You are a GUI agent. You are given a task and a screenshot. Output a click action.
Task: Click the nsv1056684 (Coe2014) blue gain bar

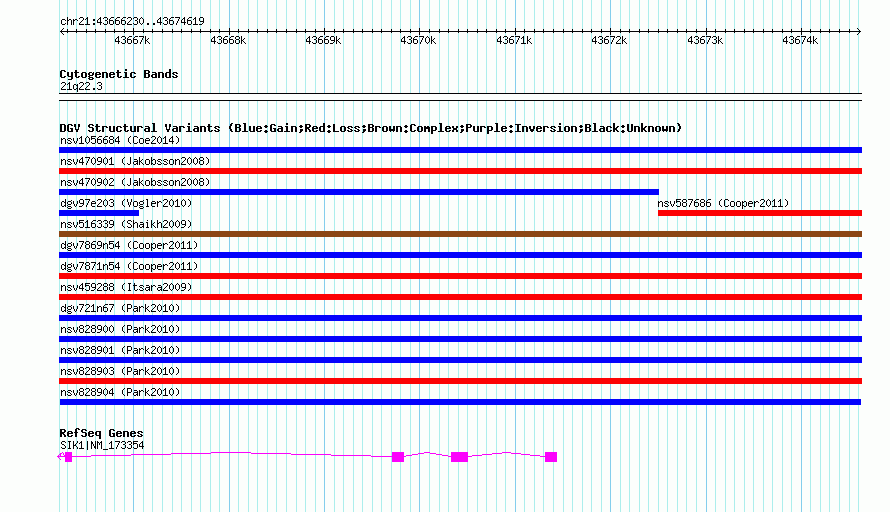click(460, 150)
